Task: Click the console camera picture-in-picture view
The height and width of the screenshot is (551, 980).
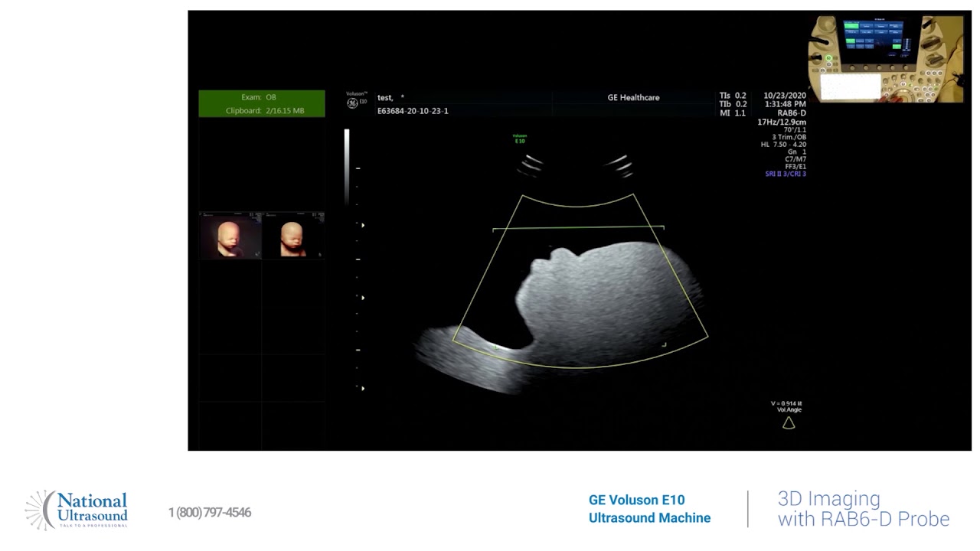Action: click(x=887, y=59)
